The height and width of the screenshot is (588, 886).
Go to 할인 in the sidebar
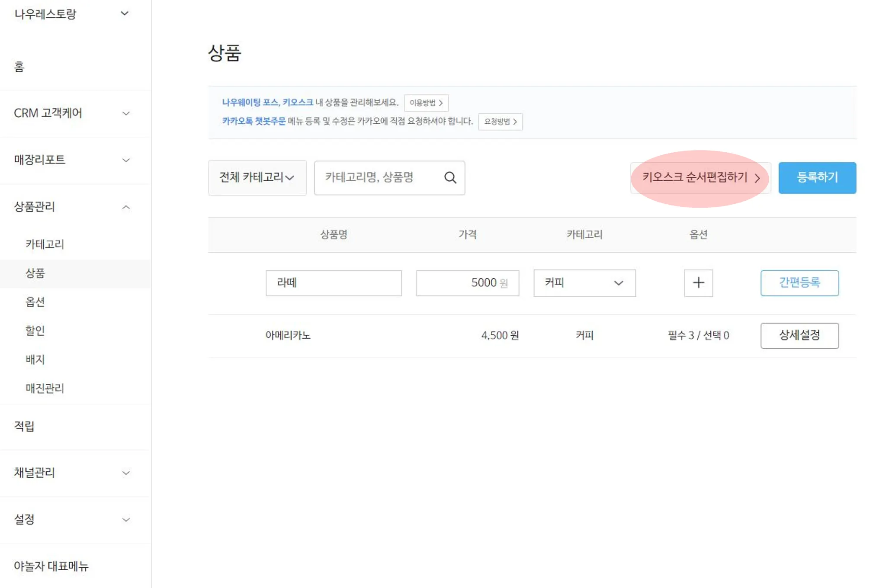[x=35, y=331]
